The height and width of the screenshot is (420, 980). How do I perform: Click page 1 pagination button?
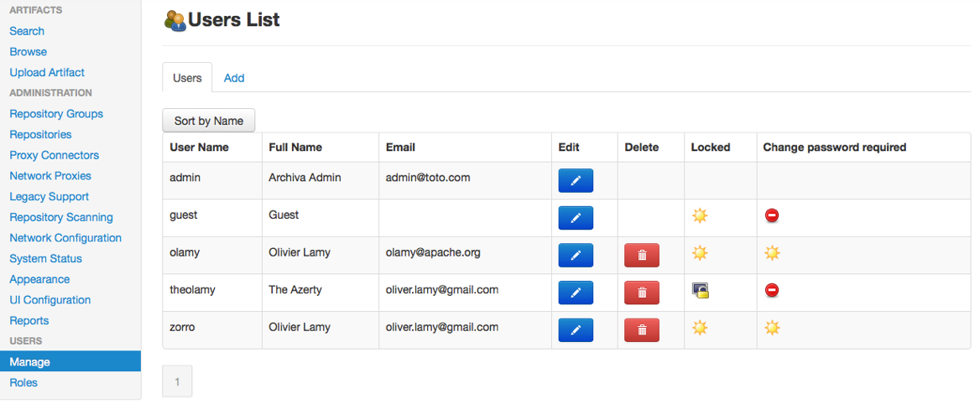pos(177,381)
